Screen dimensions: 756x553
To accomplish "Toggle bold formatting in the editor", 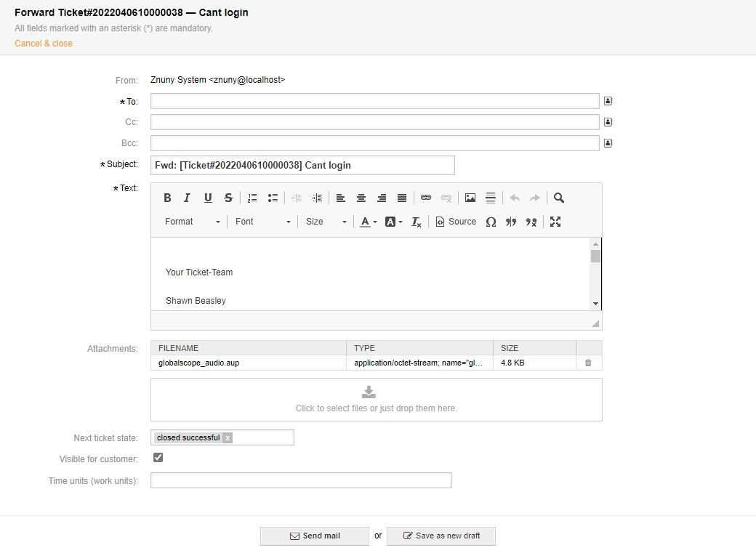I will click(167, 198).
